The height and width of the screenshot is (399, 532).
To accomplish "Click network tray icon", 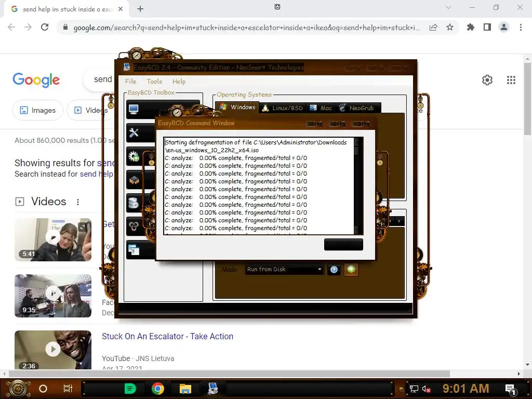I will [414, 389].
